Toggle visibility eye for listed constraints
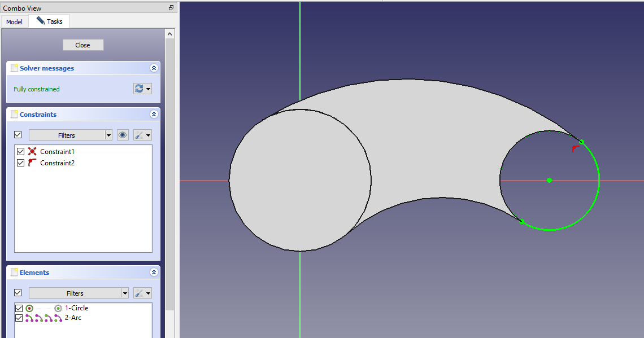 click(123, 135)
